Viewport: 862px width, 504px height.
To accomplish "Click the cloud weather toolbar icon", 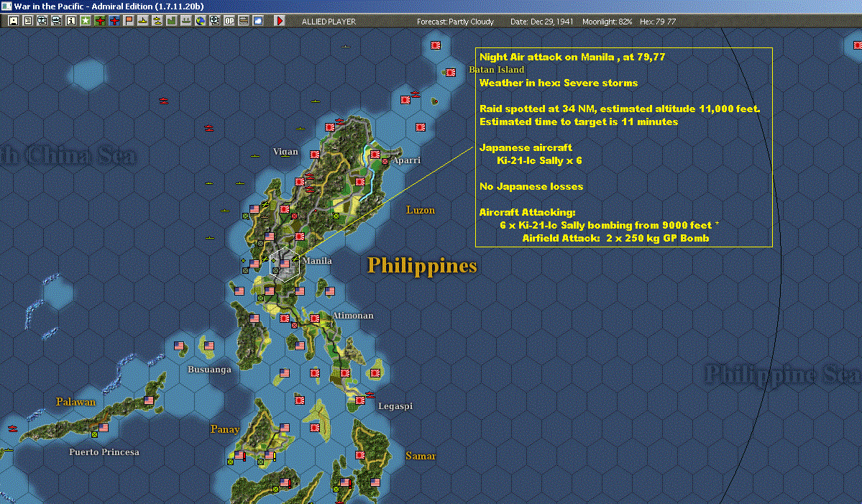I will pyautogui.click(x=258, y=21).
